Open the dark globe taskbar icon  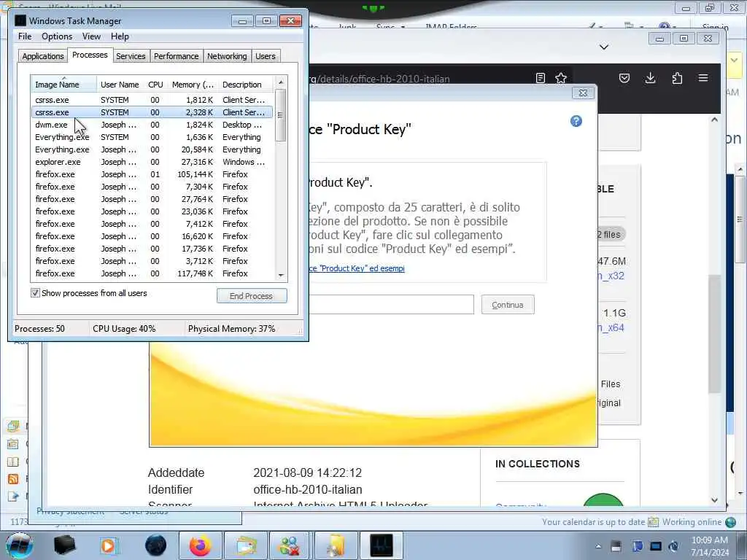pos(155,545)
